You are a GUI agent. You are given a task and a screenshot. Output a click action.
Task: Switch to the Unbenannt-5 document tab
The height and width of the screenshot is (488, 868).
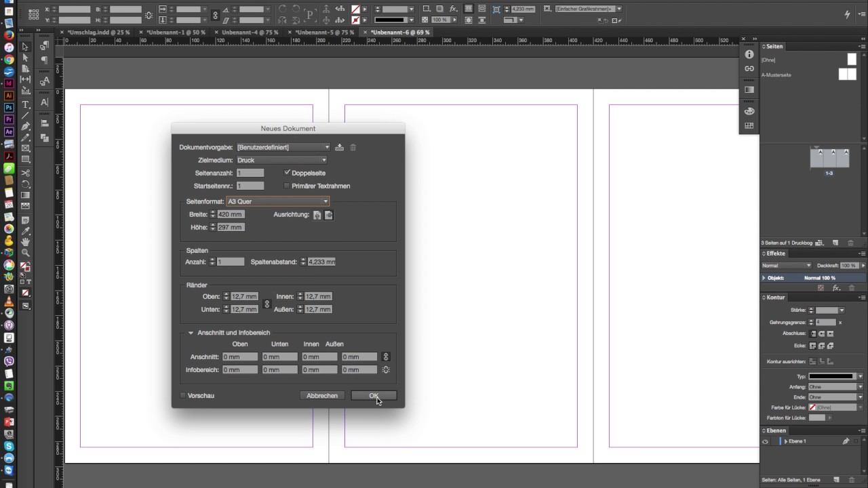325,32
